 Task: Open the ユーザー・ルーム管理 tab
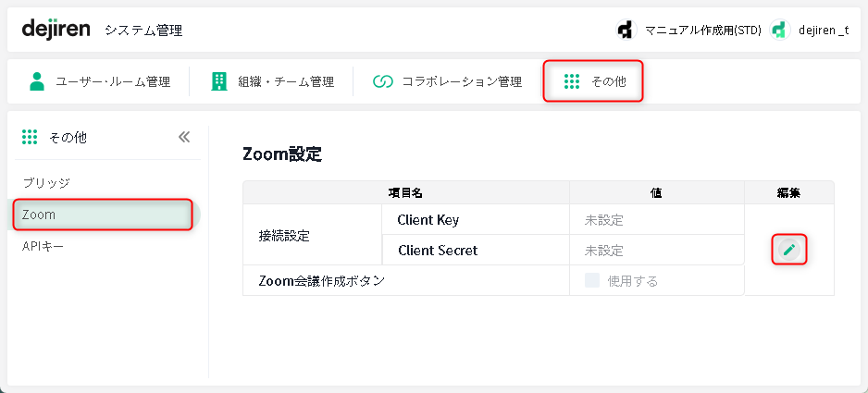112,81
